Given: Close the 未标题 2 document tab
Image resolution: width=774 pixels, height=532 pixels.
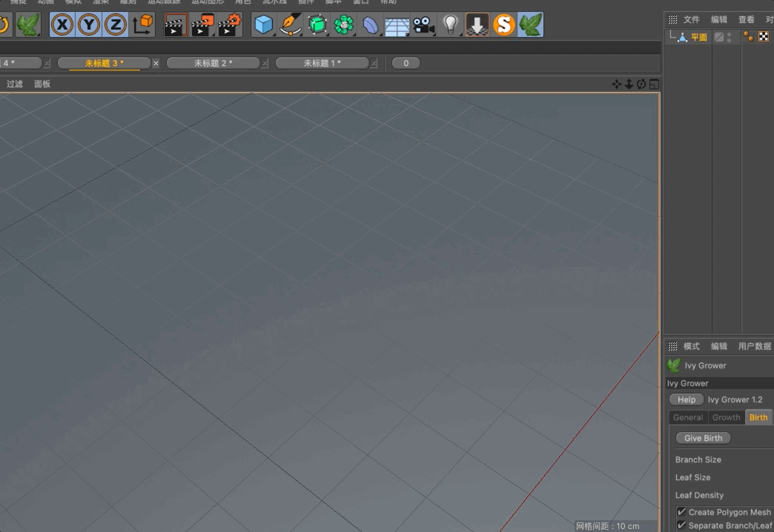Looking at the screenshot, I should (x=265, y=63).
